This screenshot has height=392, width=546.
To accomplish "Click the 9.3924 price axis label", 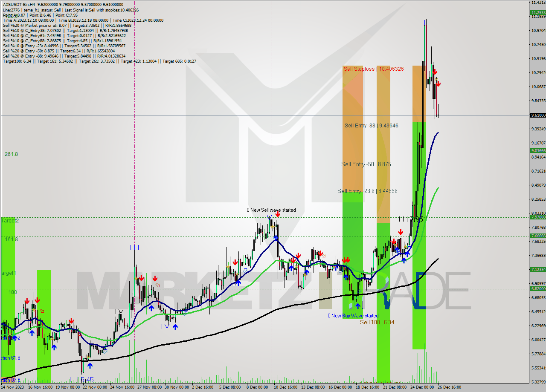I will click(x=537, y=129).
